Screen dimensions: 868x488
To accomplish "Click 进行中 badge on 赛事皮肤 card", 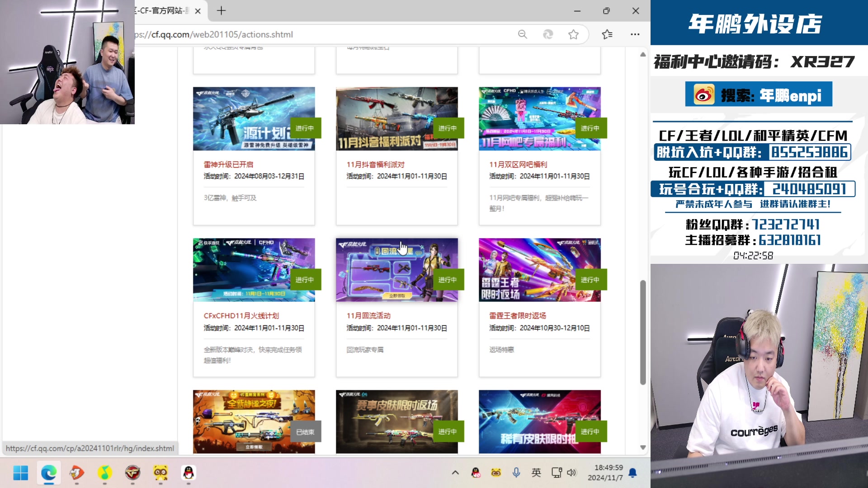I will click(x=448, y=432).
